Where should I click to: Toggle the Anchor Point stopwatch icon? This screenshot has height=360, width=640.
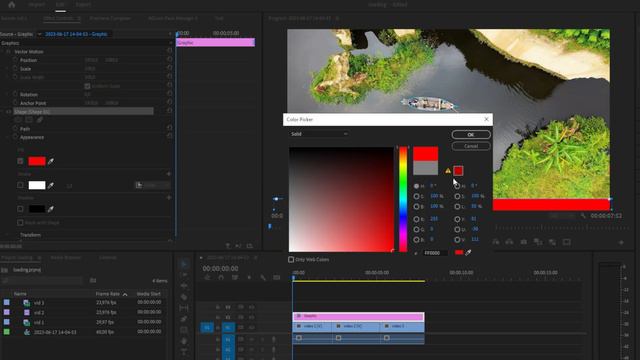pos(15,103)
